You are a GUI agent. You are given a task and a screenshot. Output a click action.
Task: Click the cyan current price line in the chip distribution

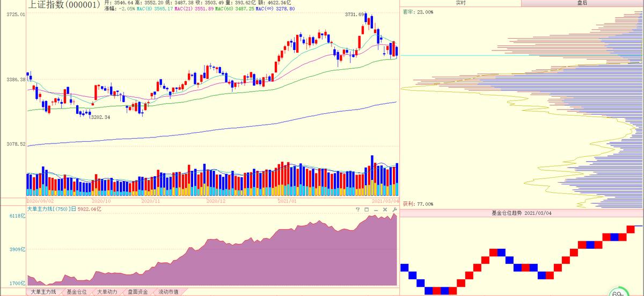coord(522,55)
